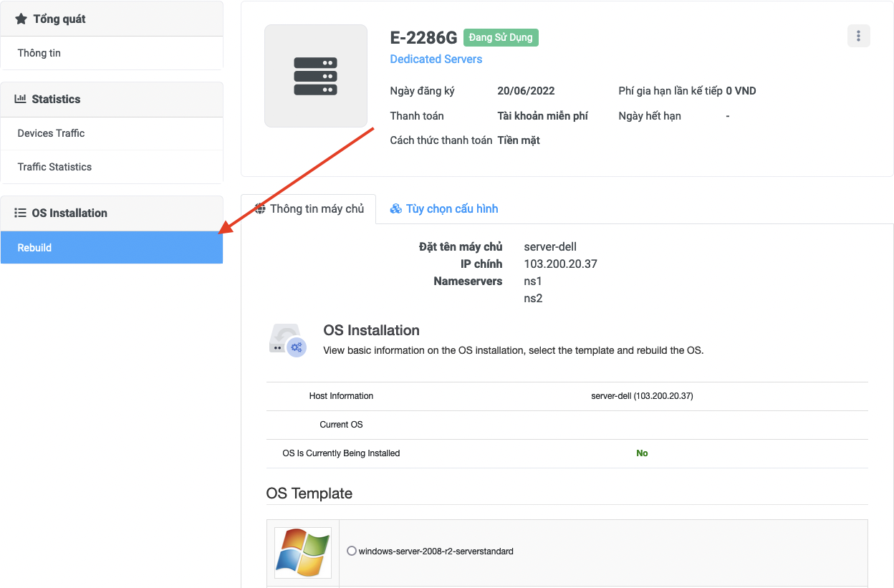Click the OS Installation disk gear icon
Screen dimensions: 894x588
pyautogui.click(x=287, y=339)
